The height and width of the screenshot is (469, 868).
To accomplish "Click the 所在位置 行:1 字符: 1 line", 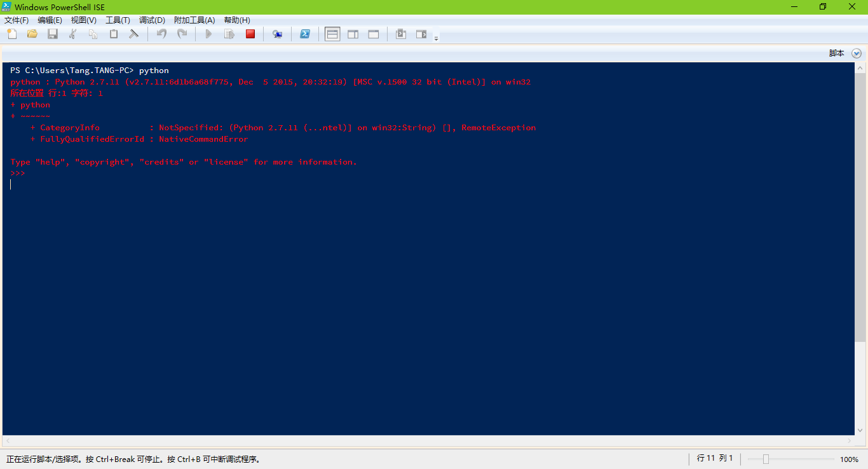I will [x=57, y=93].
